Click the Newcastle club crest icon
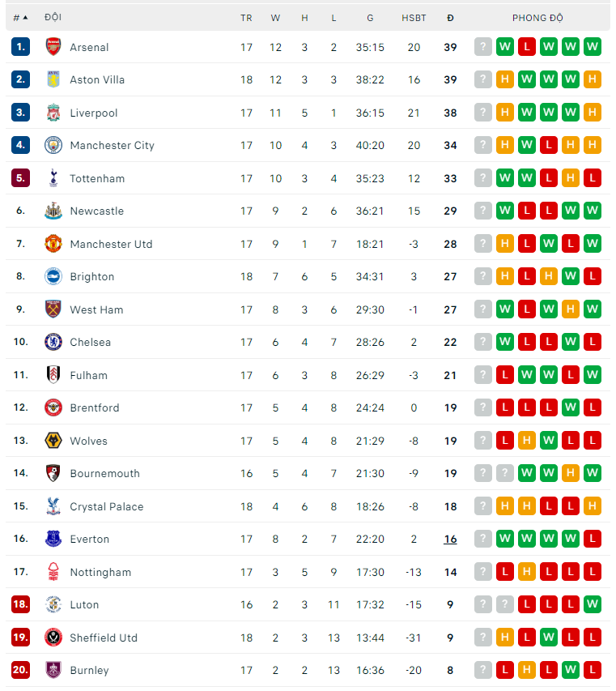This screenshot has height=691, width=616. (x=53, y=211)
